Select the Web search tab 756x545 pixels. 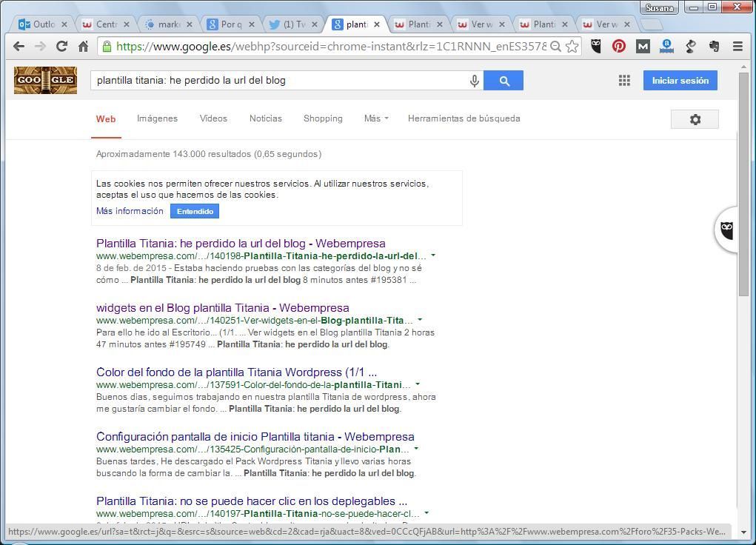point(106,119)
